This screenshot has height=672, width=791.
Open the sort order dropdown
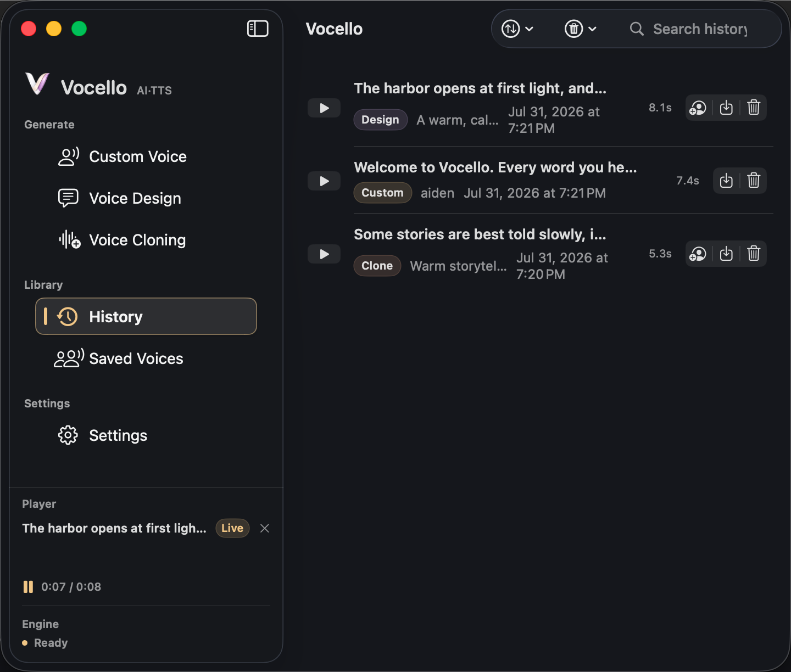click(517, 29)
